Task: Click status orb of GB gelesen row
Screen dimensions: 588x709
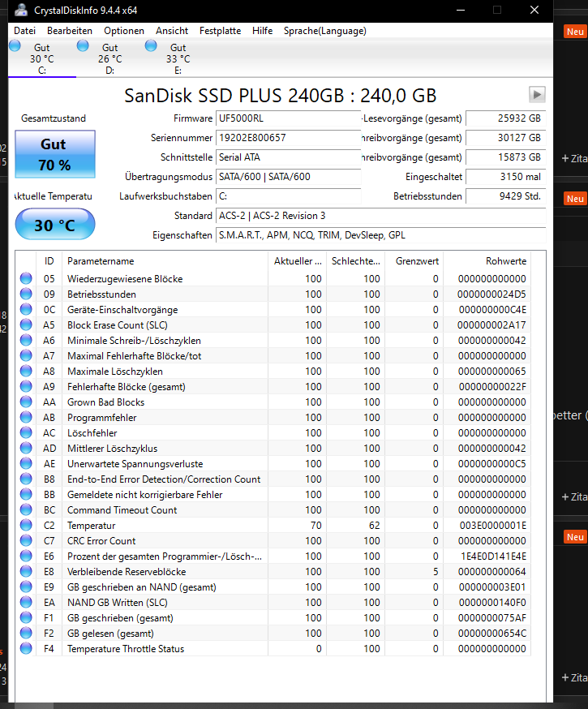Action: click(26, 633)
